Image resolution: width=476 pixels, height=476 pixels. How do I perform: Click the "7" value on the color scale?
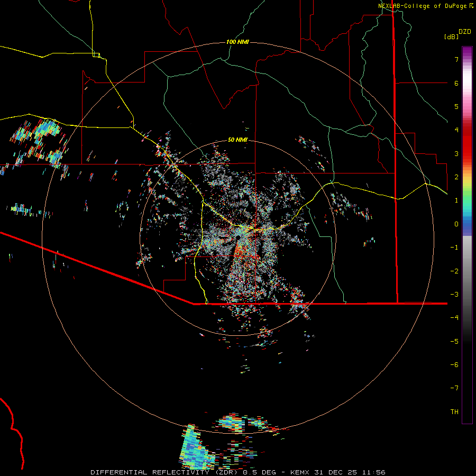(456, 59)
